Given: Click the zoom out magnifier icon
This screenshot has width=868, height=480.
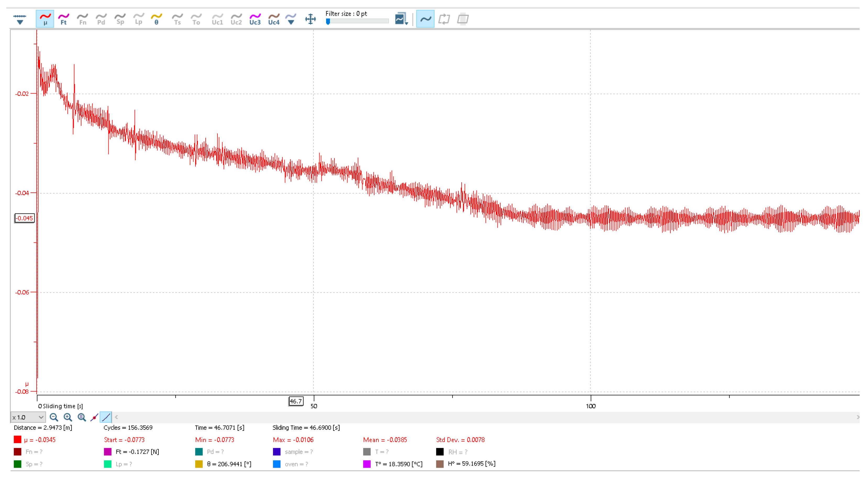Looking at the screenshot, I should coord(54,417).
